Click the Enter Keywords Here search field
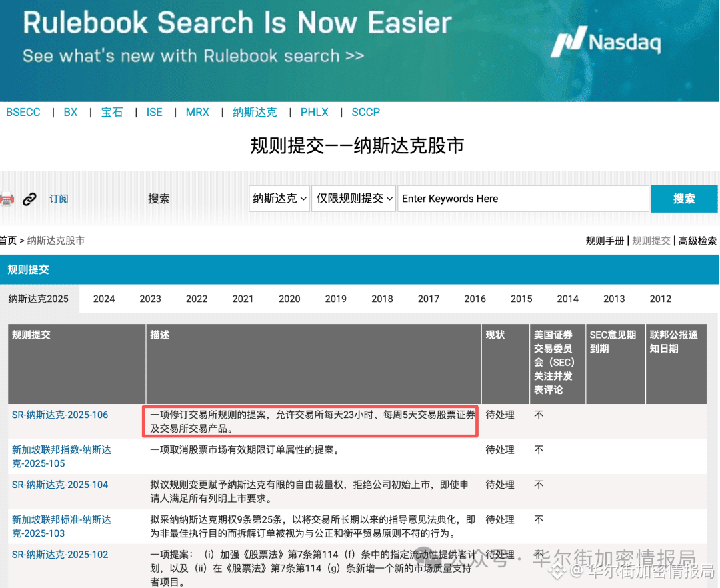The height and width of the screenshot is (588, 720). click(x=523, y=198)
